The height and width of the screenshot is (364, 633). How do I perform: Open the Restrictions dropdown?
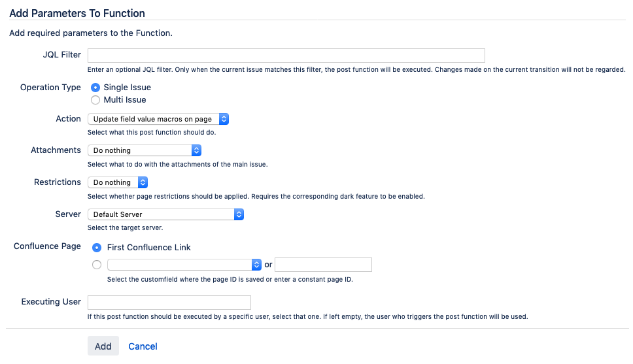point(118,182)
